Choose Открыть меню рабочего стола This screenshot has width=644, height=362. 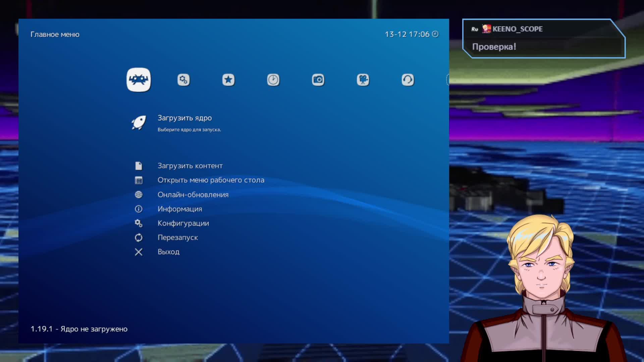[x=211, y=180]
